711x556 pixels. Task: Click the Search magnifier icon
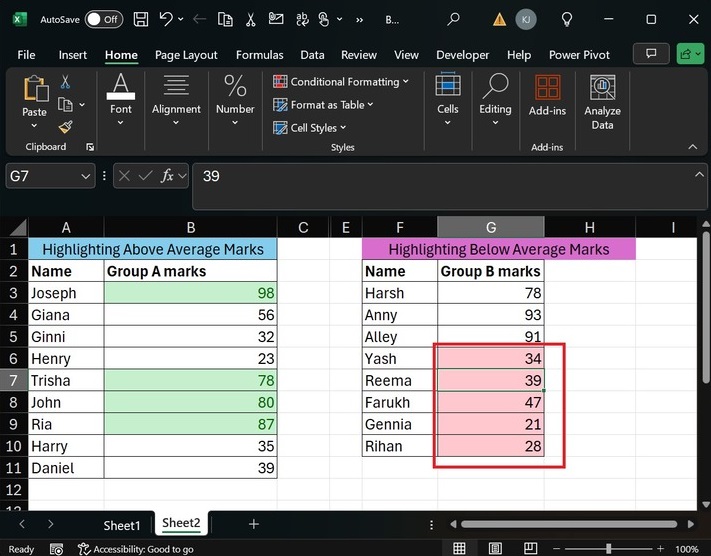click(453, 19)
